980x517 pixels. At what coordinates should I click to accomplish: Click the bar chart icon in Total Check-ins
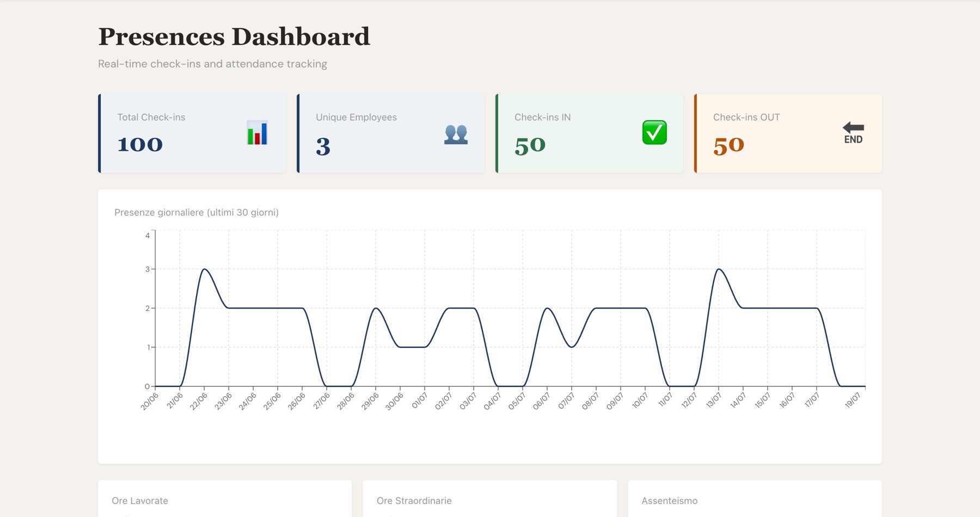coord(257,133)
